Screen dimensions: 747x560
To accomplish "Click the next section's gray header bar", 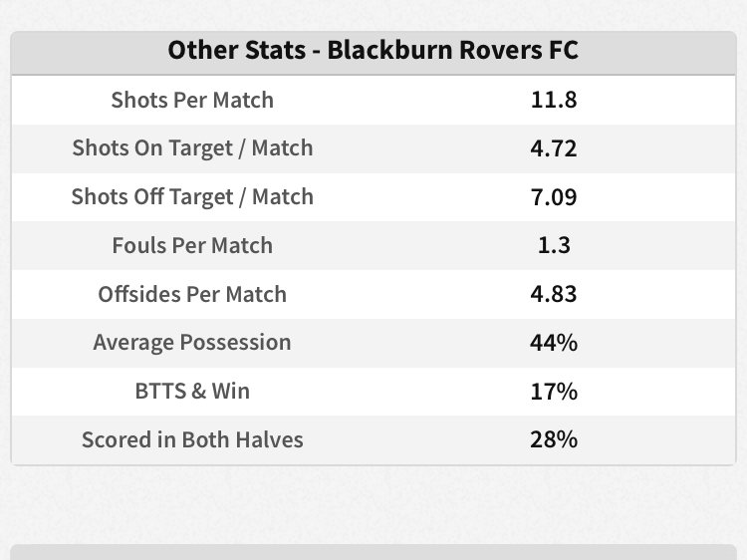I will (373, 551).
